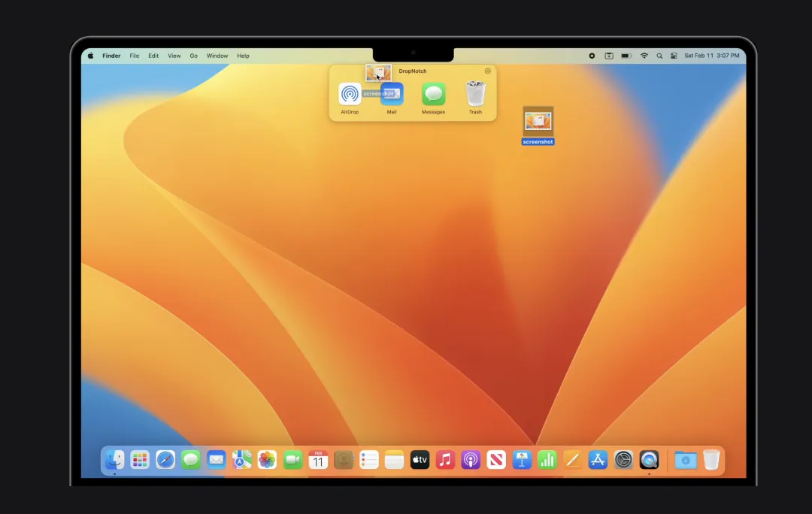Screen dimensions: 812x514
Task: Open the Downloads folder in the Dock
Action: 685,460
